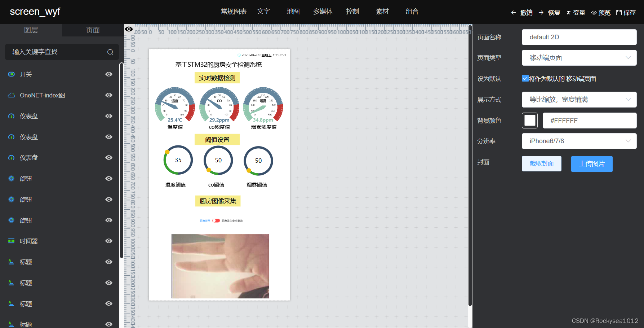Screen dimensions: 644x328
Task: Open the 展示方式 scaling dropdown
Action: (x=579, y=99)
